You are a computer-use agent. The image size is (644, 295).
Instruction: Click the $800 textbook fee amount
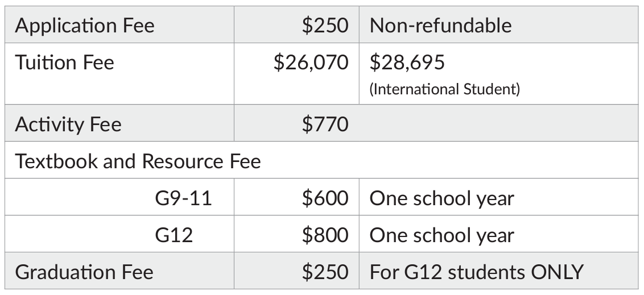pyautogui.click(x=325, y=235)
